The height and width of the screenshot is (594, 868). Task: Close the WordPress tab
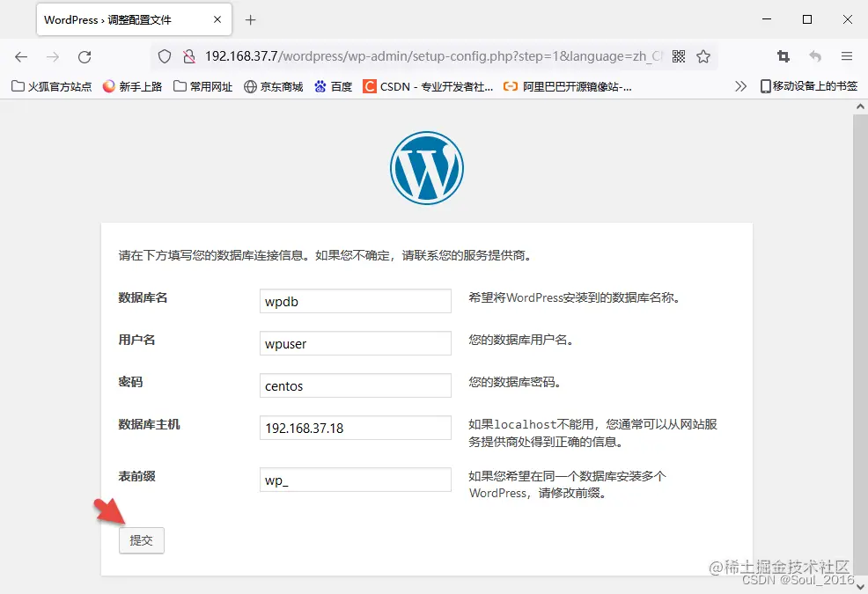point(217,19)
